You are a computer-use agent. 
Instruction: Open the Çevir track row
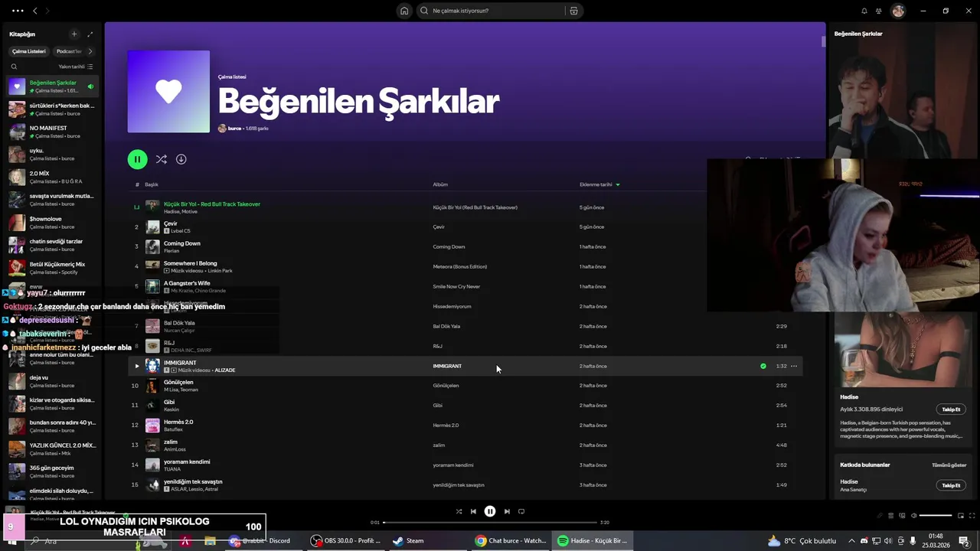point(465,227)
